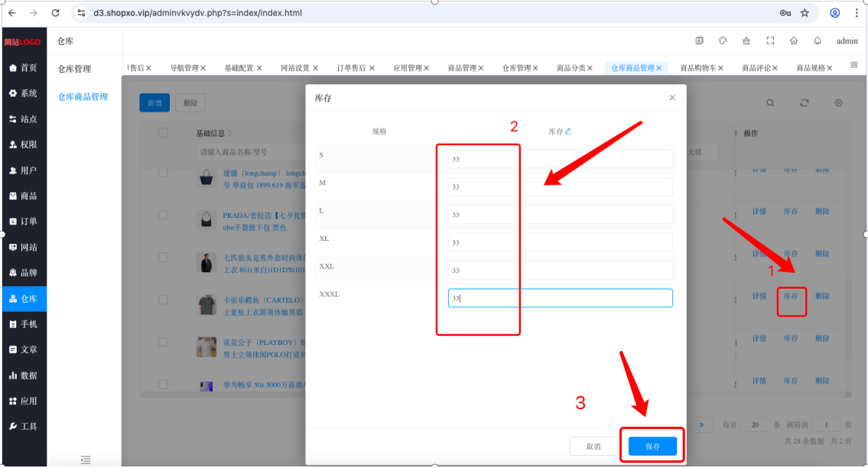Screen dimensions: 868x468
Task: Click the 保存 button
Action: pyautogui.click(x=652, y=447)
